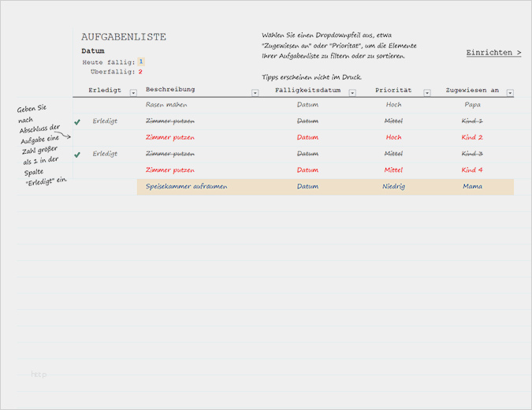Select the Mama assignee cell
This screenshot has width=532, height=410.
pyautogui.click(x=473, y=187)
